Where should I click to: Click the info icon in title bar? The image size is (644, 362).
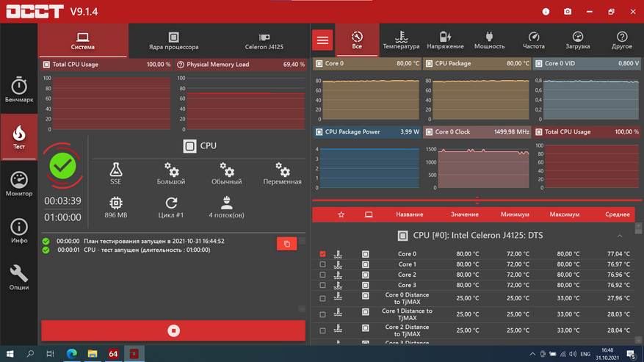546,12
